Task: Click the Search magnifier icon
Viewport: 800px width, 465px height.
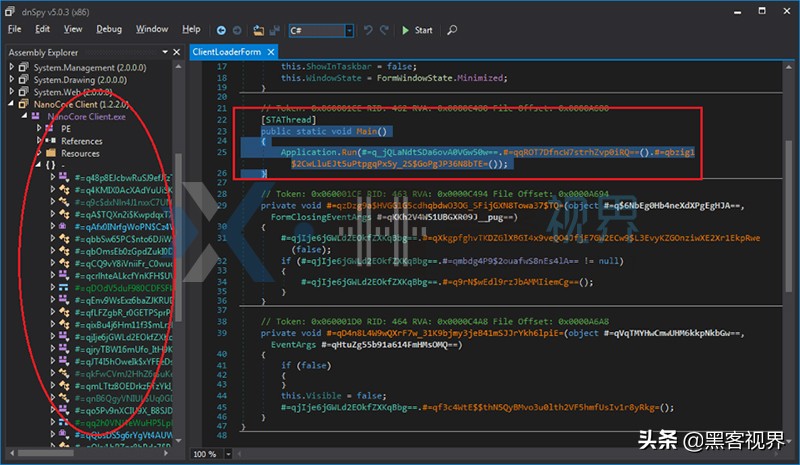Action: (452, 30)
